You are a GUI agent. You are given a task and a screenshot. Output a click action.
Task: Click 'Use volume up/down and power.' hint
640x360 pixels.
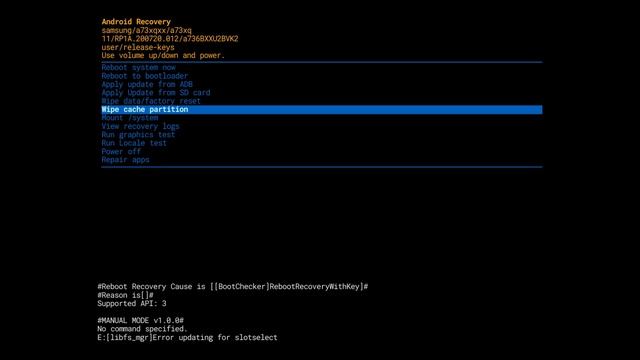tap(163, 56)
